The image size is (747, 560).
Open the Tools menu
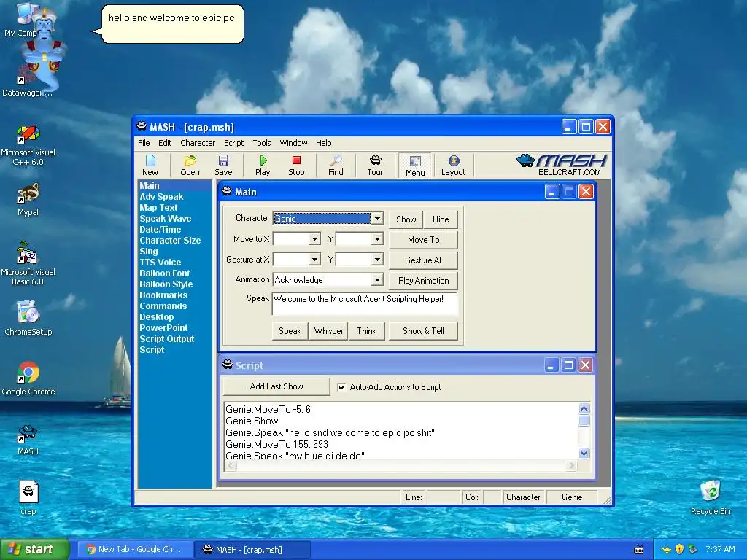click(x=262, y=143)
